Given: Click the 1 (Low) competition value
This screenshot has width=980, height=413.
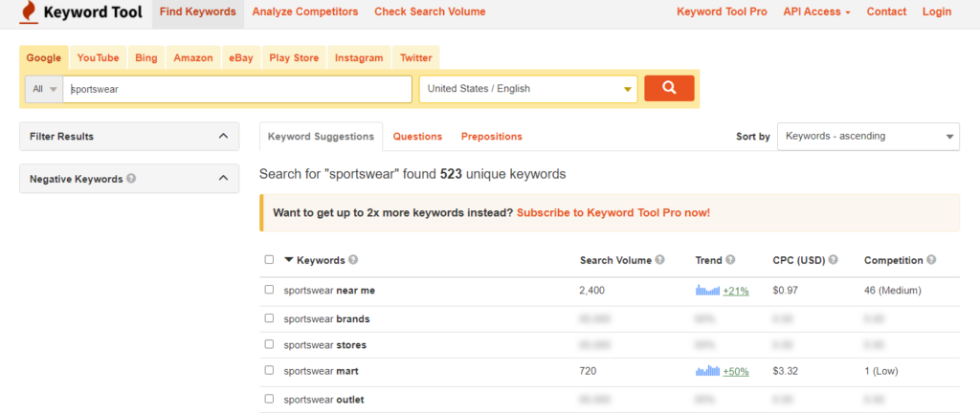Looking at the screenshot, I should coord(881,371).
